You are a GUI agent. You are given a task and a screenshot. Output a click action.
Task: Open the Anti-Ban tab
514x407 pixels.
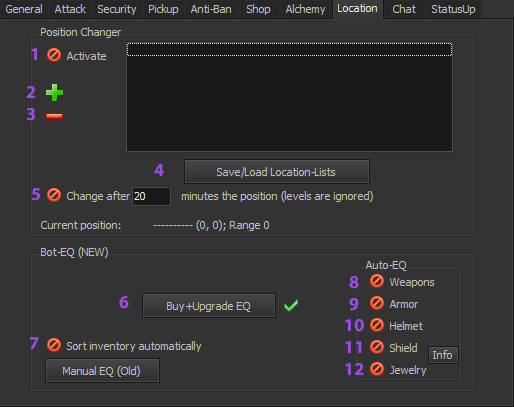click(x=211, y=9)
